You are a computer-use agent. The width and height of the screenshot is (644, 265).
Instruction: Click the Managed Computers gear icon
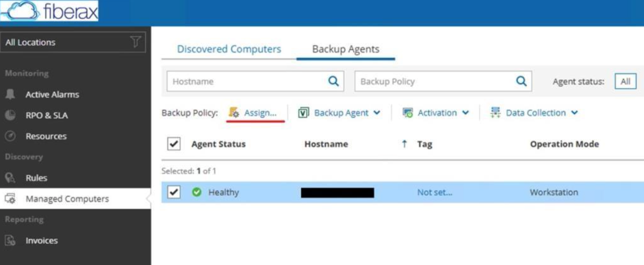click(11, 199)
